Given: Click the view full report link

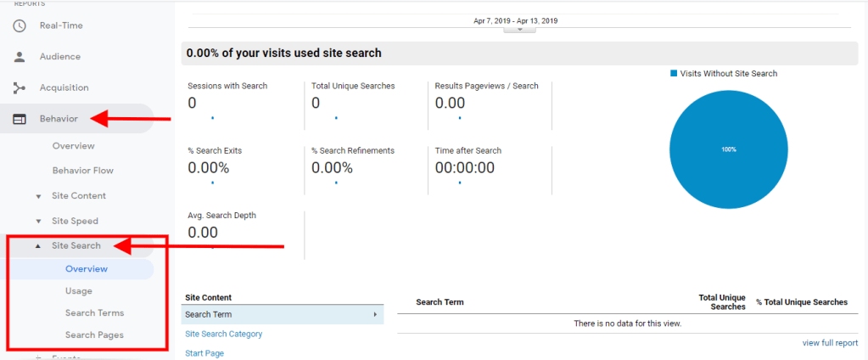Looking at the screenshot, I should coord(830,343).
